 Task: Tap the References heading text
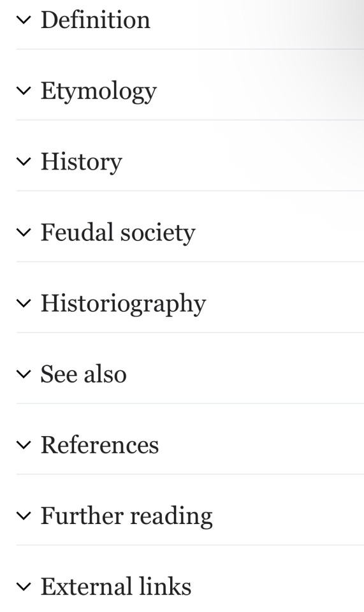point(100,445)
